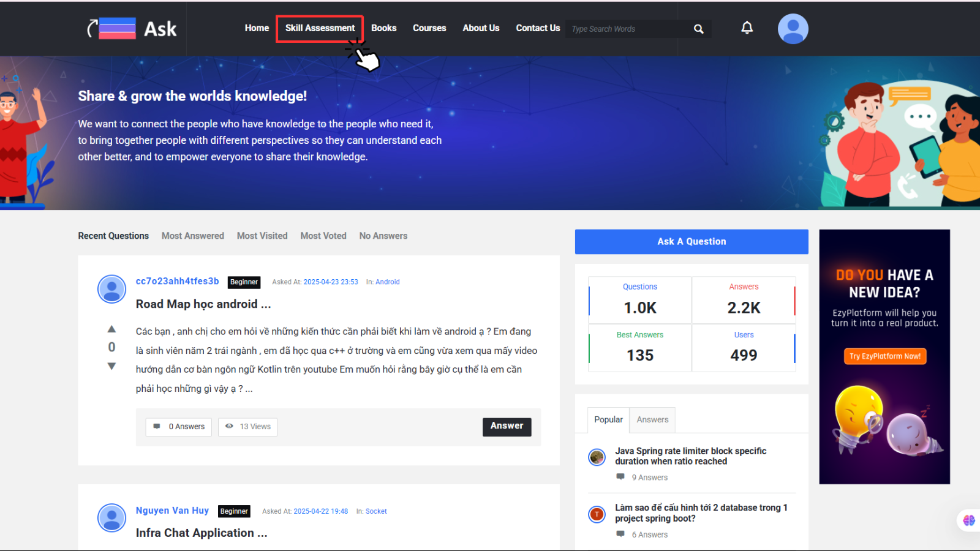Click the 6 Answers count
Viewport: 980px width, 551px height.
pyautogui.click(x=649, y=534)
